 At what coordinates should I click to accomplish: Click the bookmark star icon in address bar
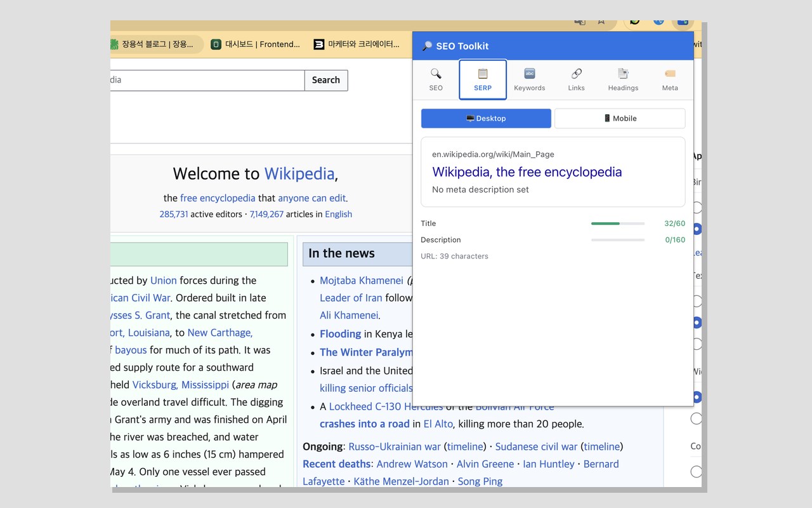point(601,22)
